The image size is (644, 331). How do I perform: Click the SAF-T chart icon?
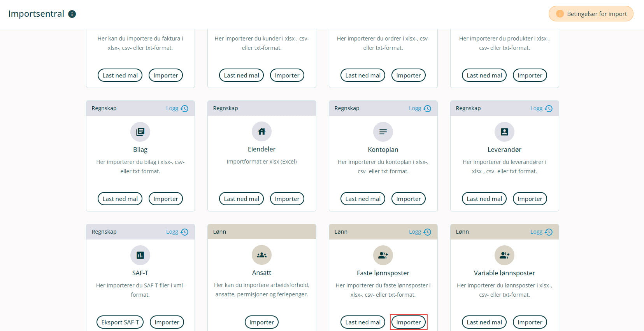(140, 255)
